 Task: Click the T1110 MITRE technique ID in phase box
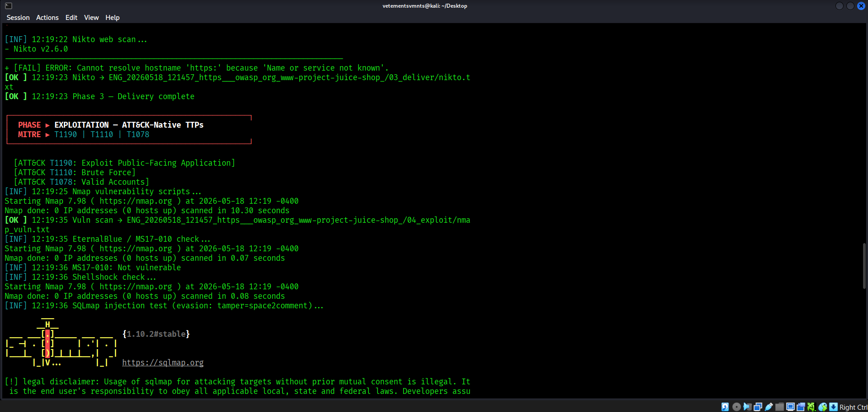point(102,134)
